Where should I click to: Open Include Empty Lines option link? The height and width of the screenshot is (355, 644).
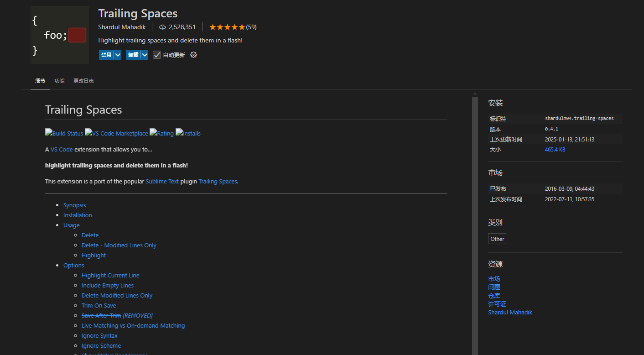[x=108, y=285]
